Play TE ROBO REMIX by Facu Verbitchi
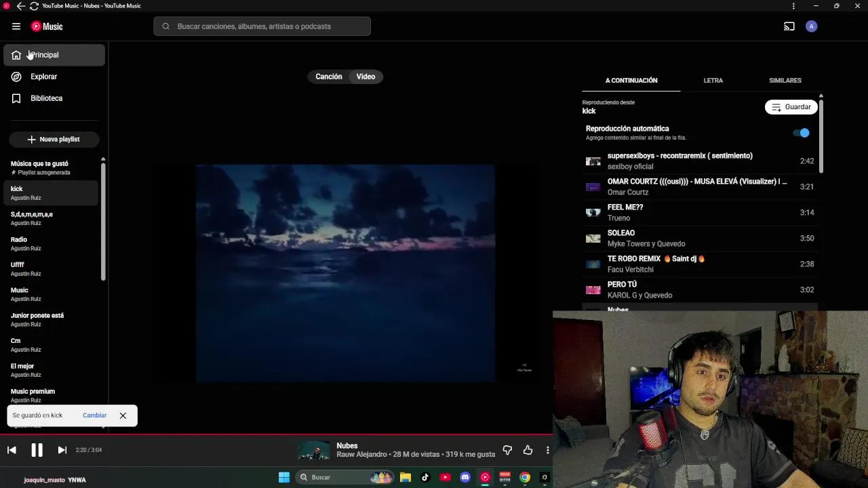868x488 pixels. tap(700, 264)
